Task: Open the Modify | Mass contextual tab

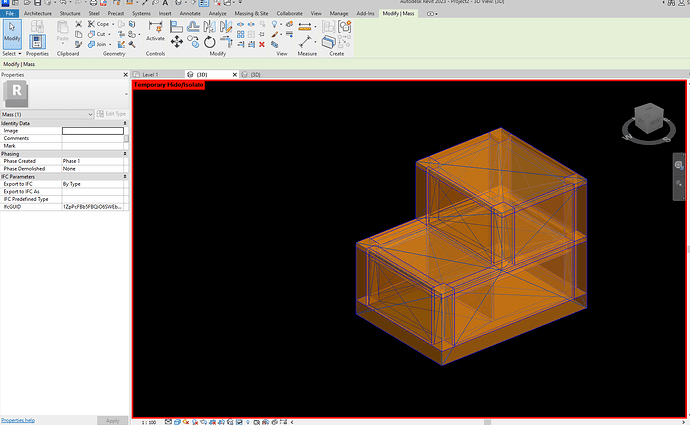Action: [x=398, y=13]
